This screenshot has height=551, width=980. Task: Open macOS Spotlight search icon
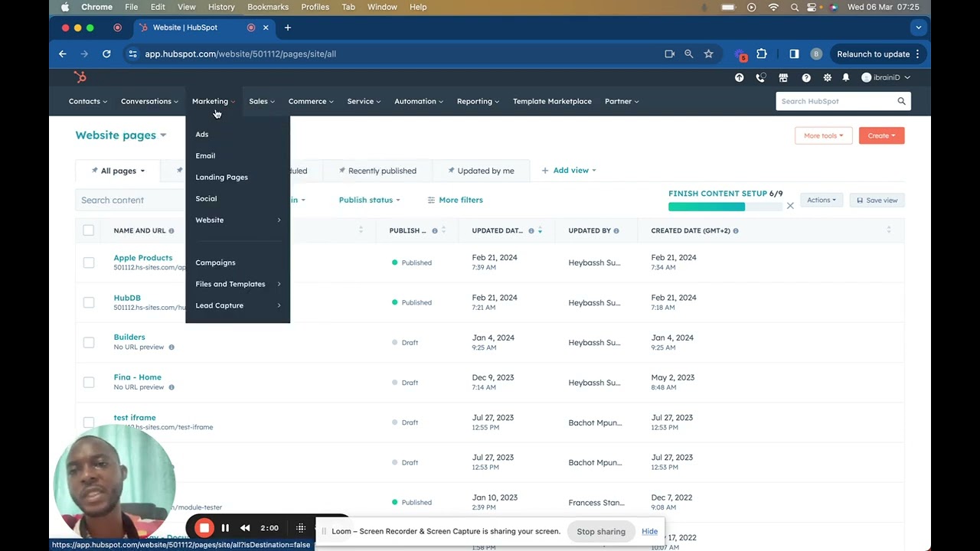coord(794,7)
